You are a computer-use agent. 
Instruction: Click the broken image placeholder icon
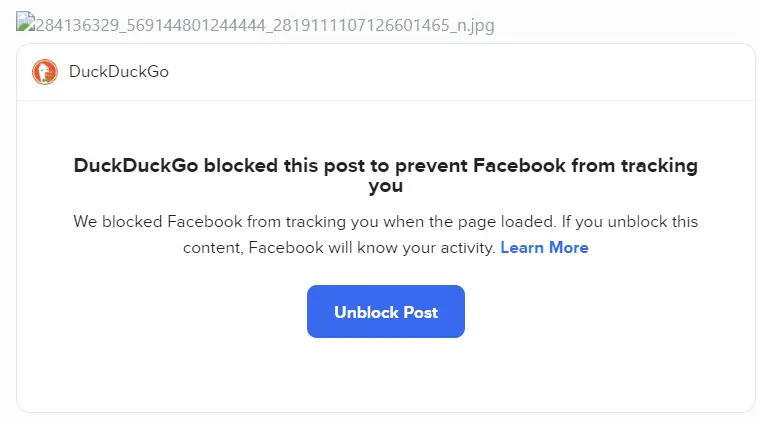click(25, 24)
